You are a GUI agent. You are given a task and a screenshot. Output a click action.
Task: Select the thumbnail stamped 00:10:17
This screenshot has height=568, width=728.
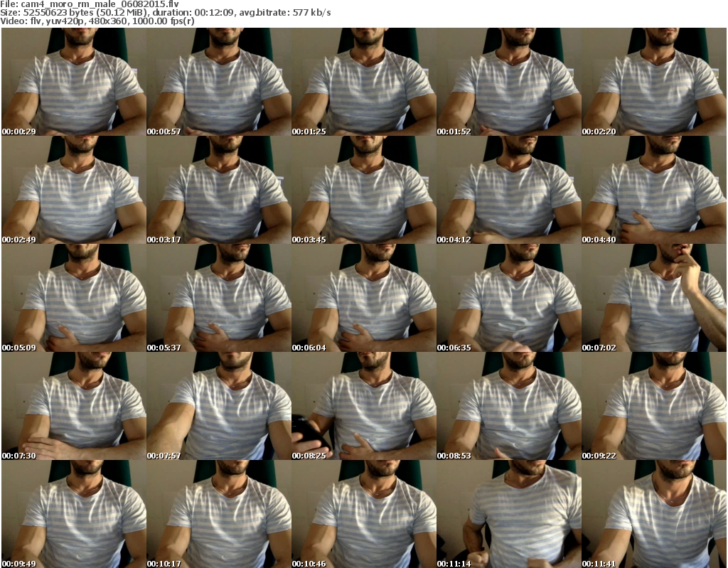pos(219,514)
